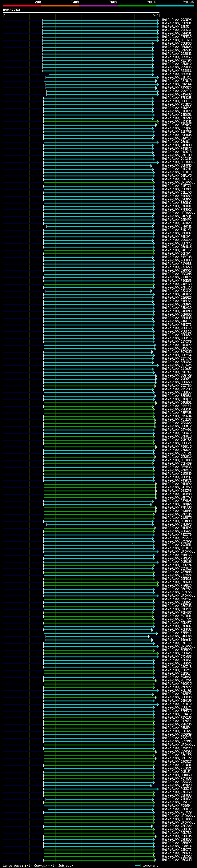Click the UniRef100_C7X668 label
The image size is (197, 868).
(x=177, y=657)
